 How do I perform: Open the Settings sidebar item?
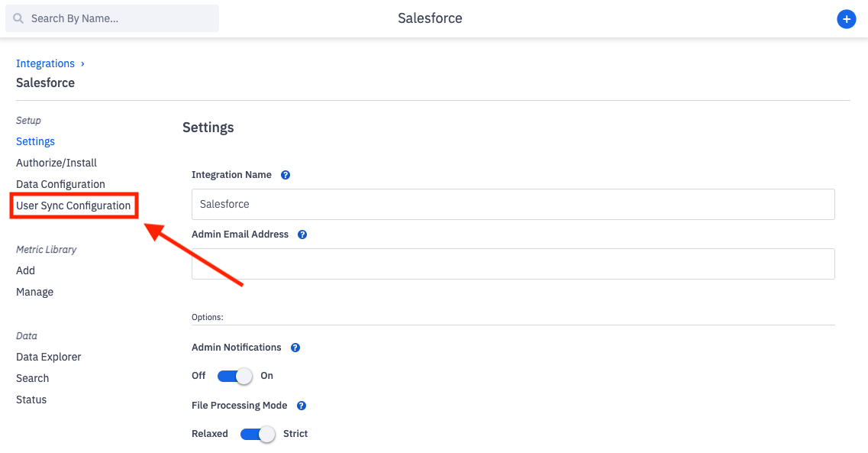35,141
